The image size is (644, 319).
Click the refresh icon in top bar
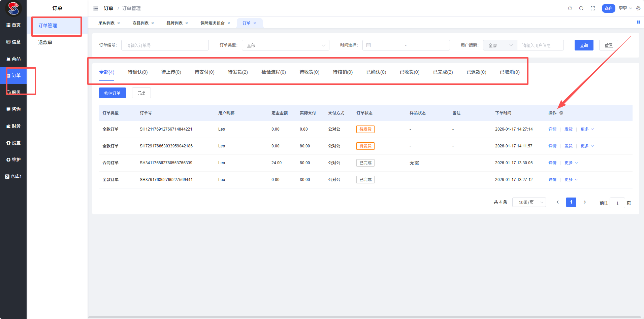[570, 8]
